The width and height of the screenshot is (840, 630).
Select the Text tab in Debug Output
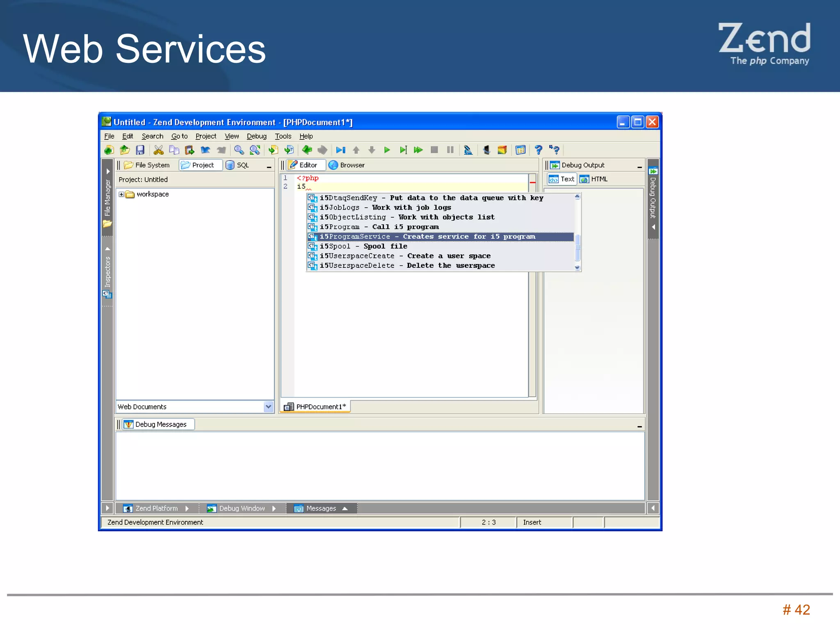click(x=562, y=179)
